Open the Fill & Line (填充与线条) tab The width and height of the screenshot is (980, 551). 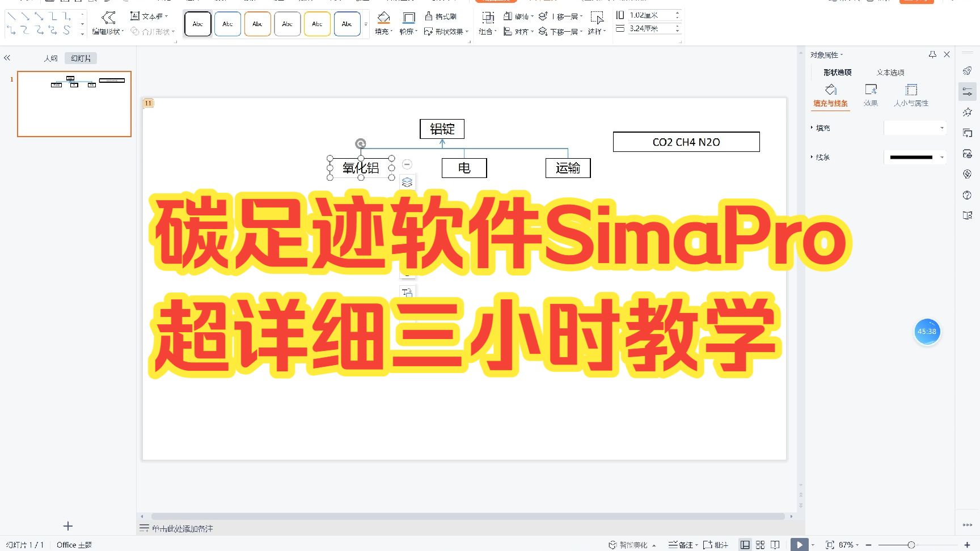tap(831, 95)
